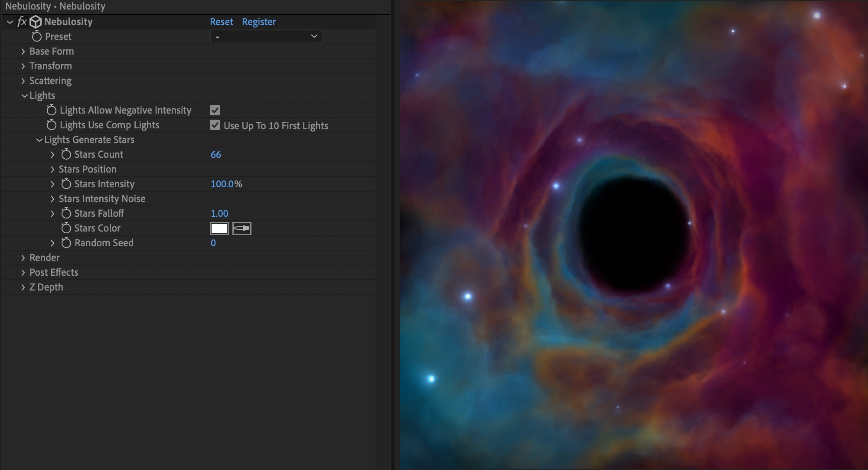The image size is (868, 470).
Task: Expand the Stars Position group
Action: pyautogui.click(x=52, y=169)
